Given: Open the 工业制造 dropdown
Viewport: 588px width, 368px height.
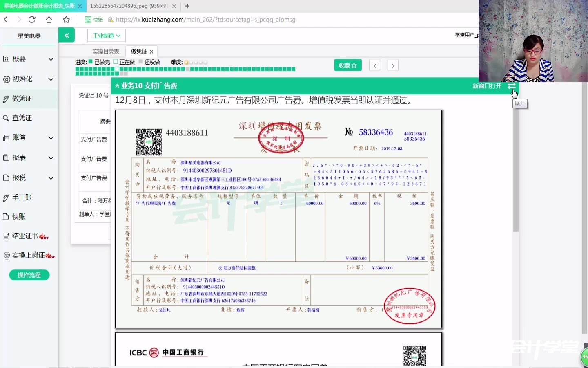Looking at the screenshot, I should point(106,36).
